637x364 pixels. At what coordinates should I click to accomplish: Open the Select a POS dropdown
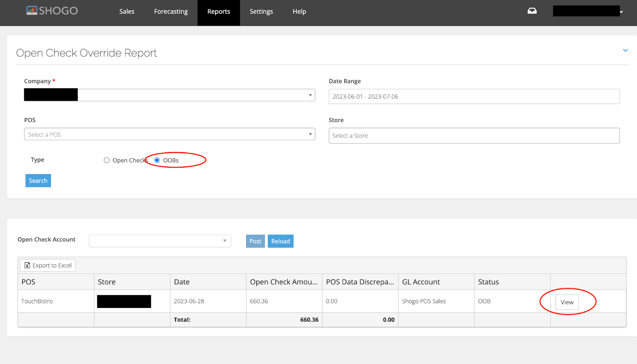click(170, 134)
